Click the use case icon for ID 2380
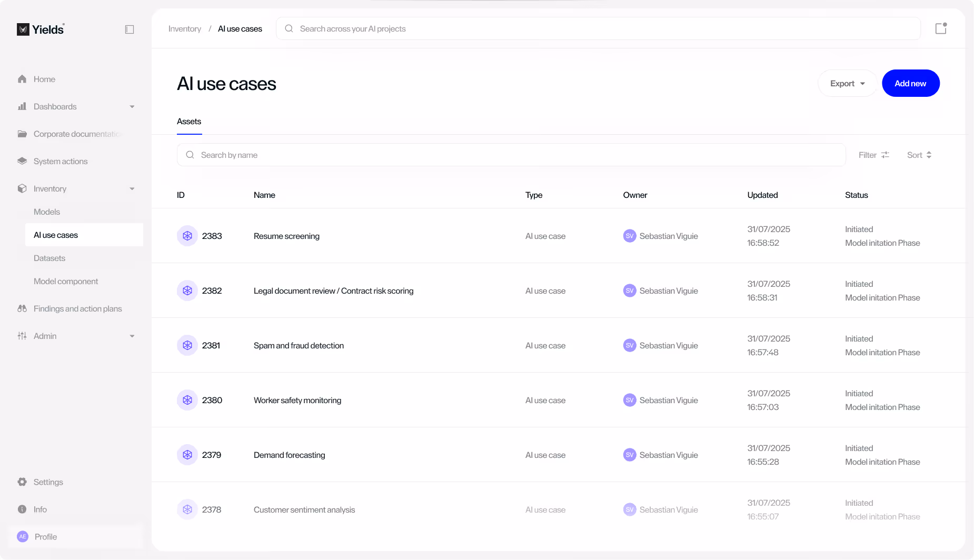This screenshot has height=560, width=974. 187,400
